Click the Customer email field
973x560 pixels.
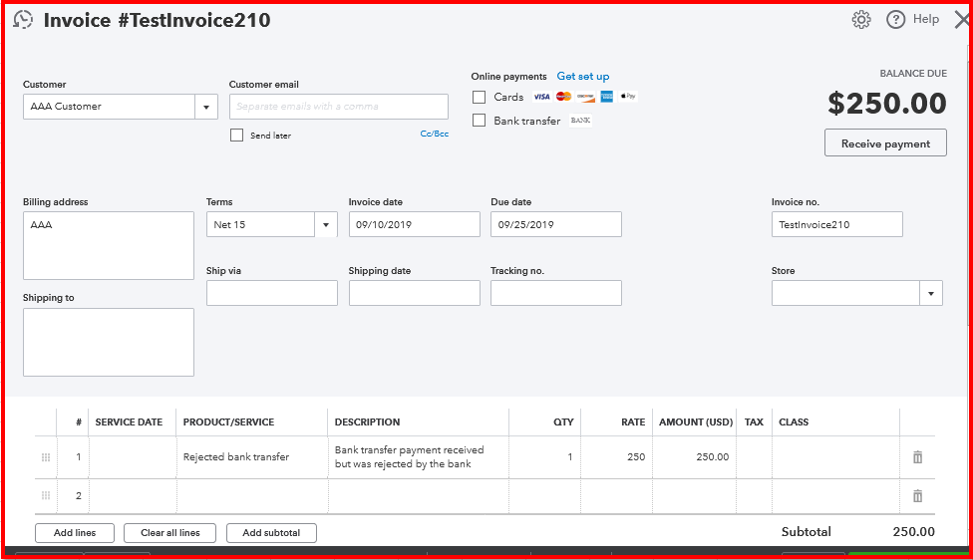pyautogui.click(x=339, y=107)
